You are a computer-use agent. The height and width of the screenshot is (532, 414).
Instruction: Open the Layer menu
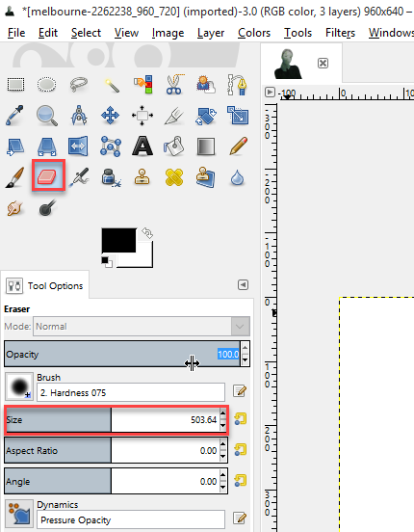211,33
